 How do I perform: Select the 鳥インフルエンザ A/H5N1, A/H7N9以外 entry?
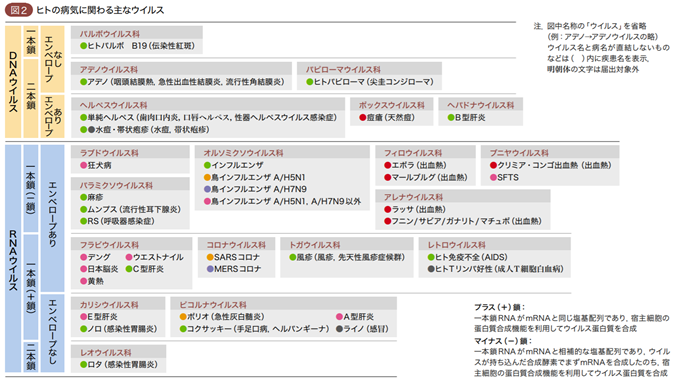pyautogui.click(x=283, y=201)
